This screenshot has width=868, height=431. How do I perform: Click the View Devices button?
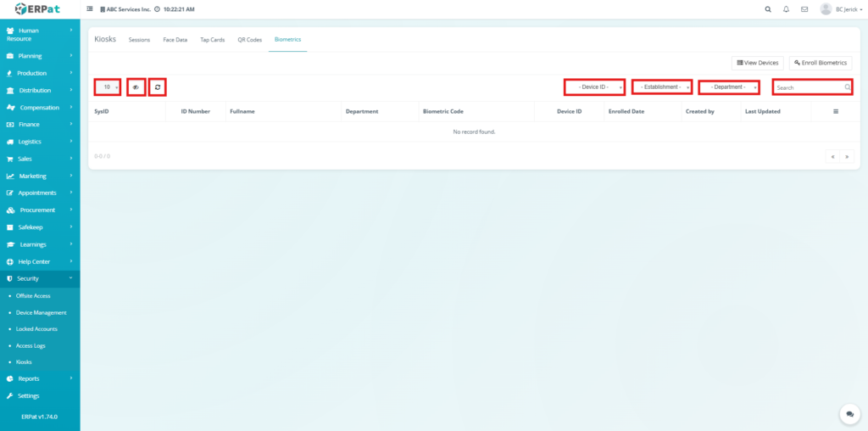click(758, 63)
